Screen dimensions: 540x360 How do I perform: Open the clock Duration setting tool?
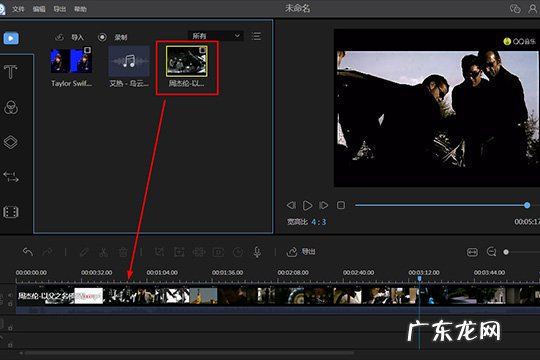point(238,252)
